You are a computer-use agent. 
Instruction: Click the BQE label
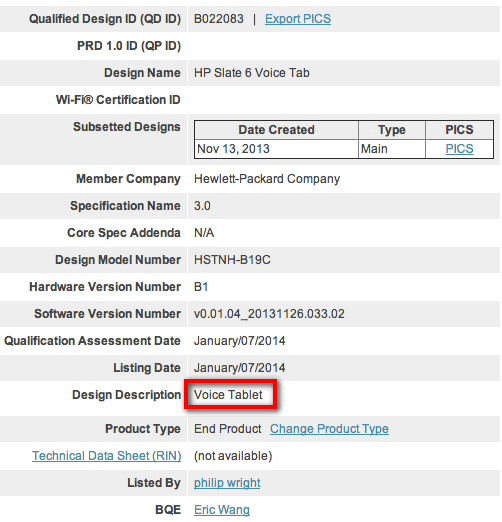click(x=168, y=510)
